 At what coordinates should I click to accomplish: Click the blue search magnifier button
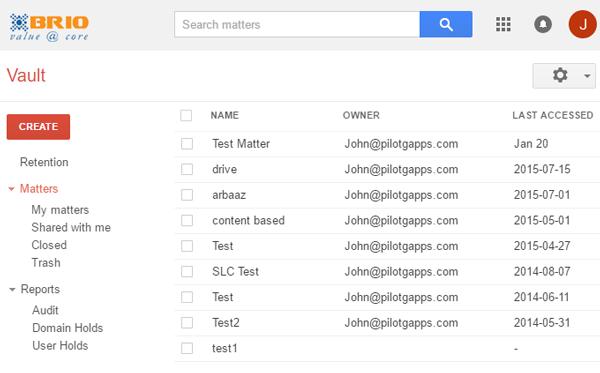point(446,24)
